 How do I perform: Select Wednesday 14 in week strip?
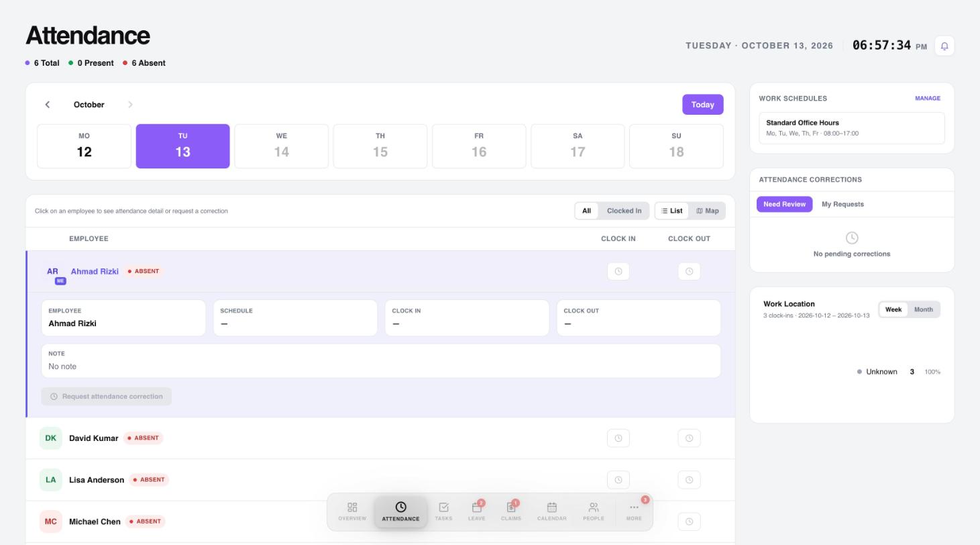coord(282,146)
